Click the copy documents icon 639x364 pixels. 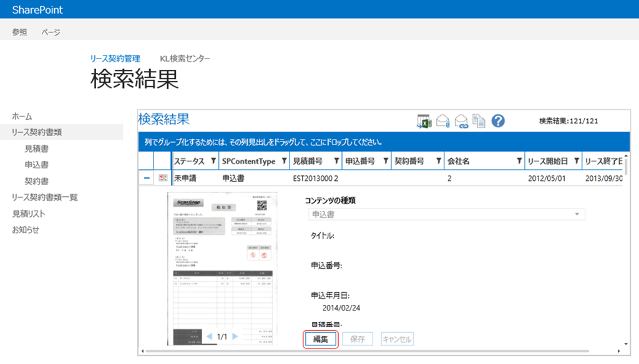point(479,122)
